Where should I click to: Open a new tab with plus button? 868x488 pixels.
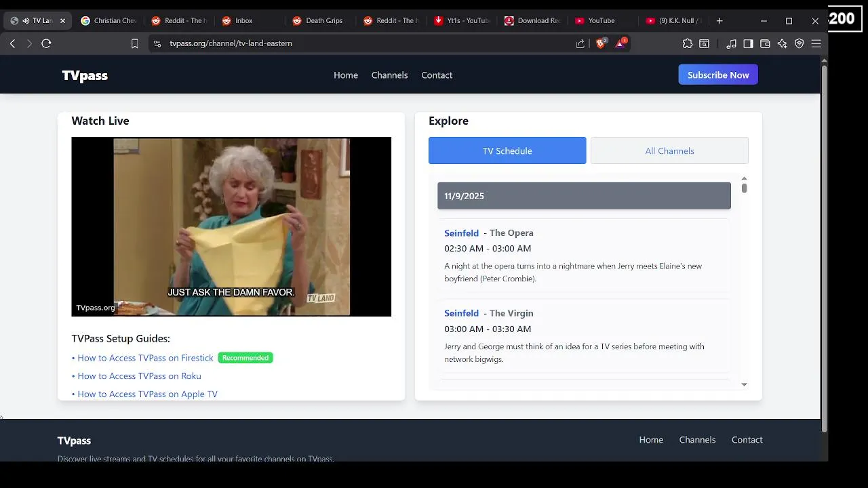coord(719,21)
